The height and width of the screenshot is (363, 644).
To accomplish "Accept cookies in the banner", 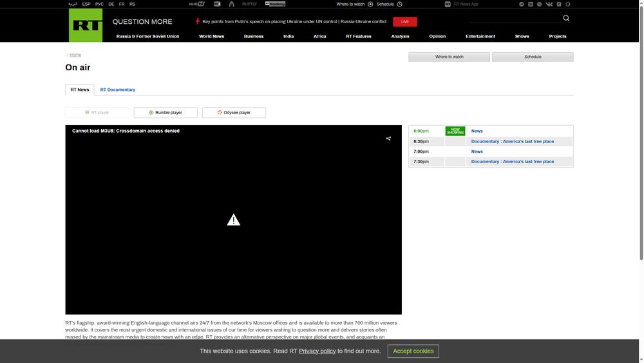I will pos(413,351).
